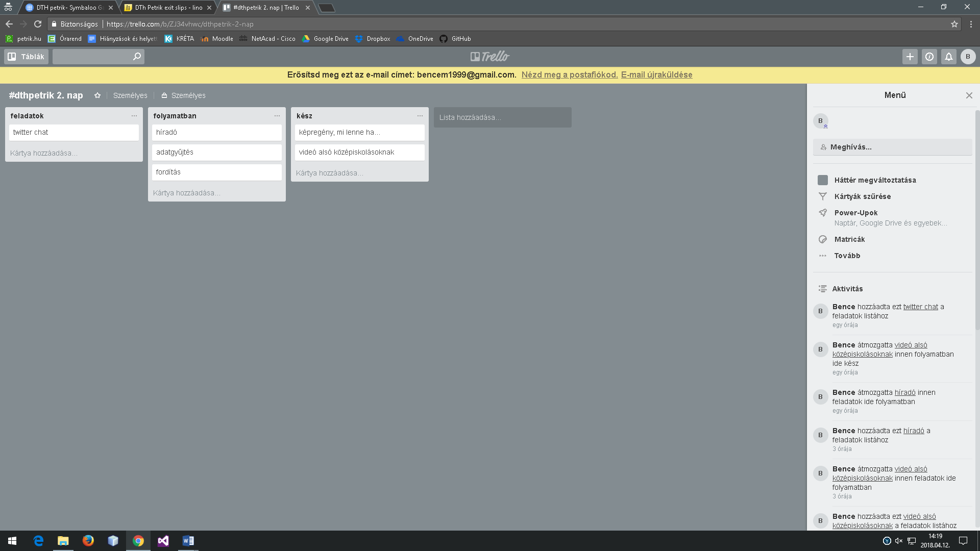
Task: Open feladatok list options ellipsis
Action: point(134,116)
